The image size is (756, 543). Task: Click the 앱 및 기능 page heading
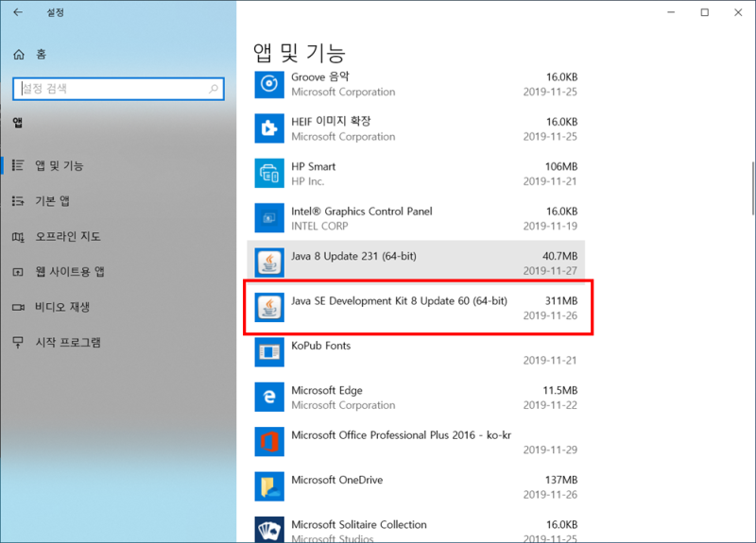tap(299, 53)
